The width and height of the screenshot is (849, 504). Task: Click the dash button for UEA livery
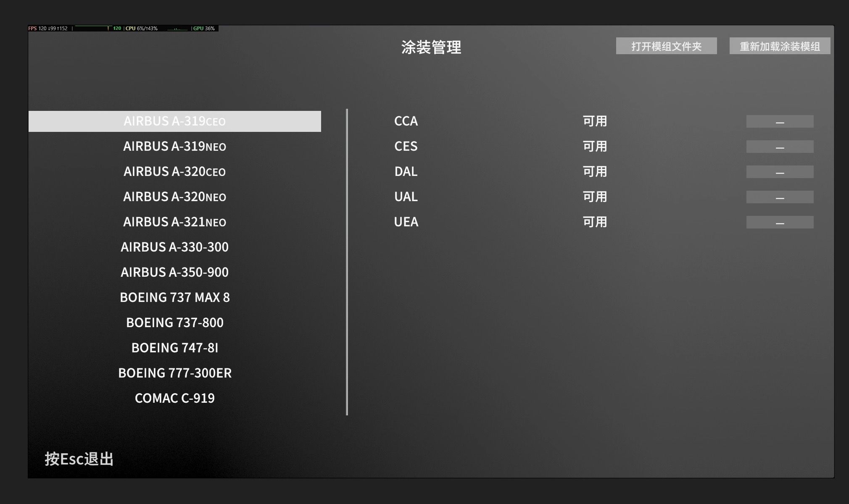pyautogui.click(x=780, y=222)
